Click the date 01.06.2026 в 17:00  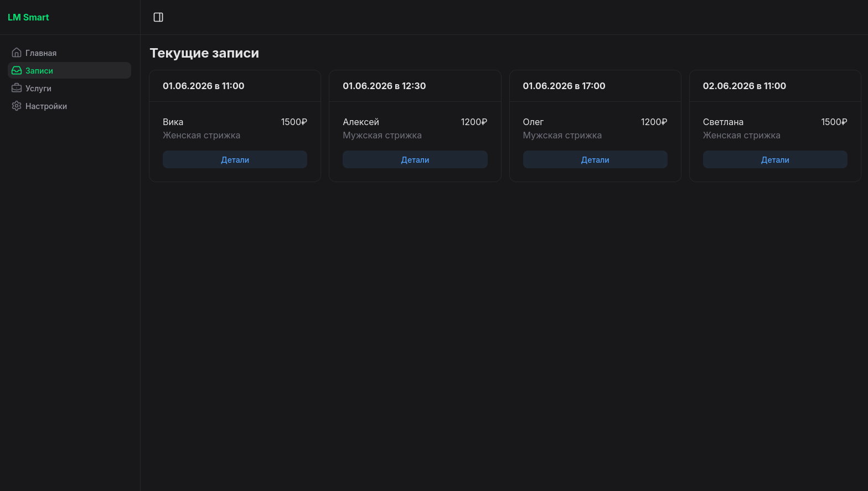(x=564, y=86)
